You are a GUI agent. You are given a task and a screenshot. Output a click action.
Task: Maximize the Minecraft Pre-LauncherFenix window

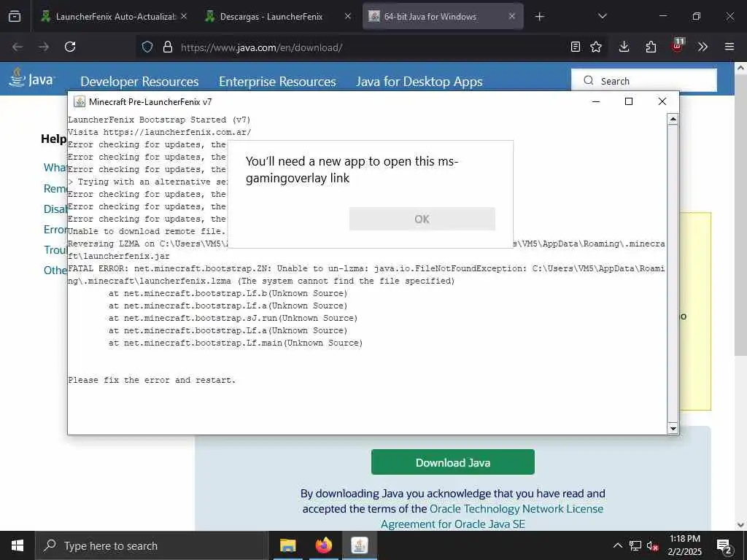point(628,101)
